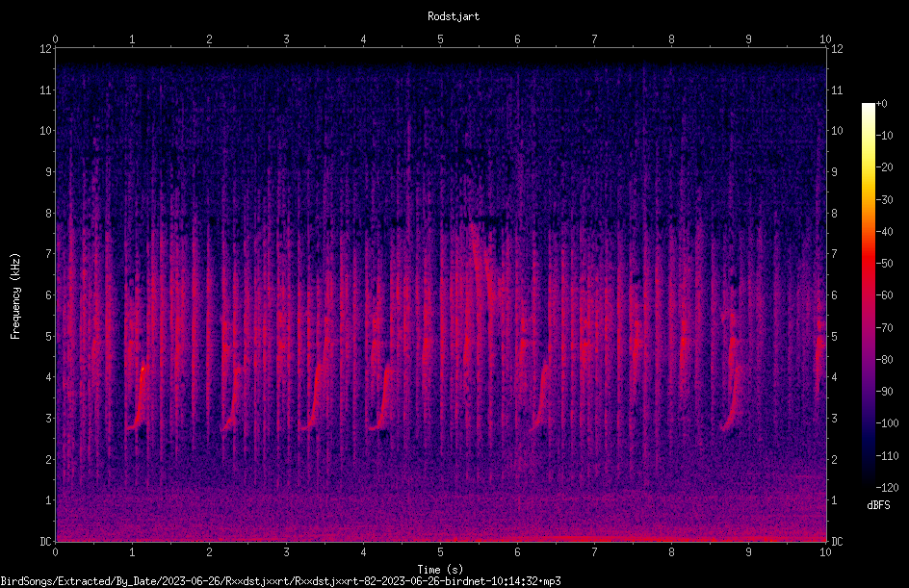Click the "11" tick on the left frequency axis
This screenshot has width=909, height=588.
[45, 89]
